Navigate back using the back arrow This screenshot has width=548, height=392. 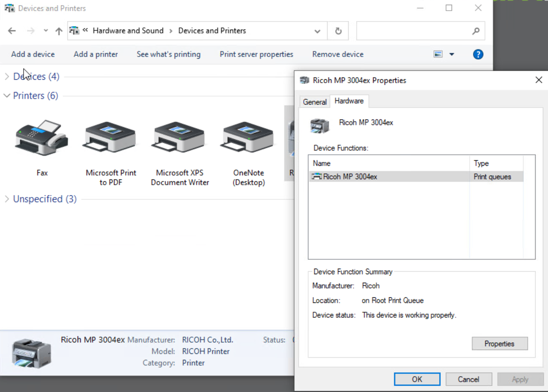12,30
